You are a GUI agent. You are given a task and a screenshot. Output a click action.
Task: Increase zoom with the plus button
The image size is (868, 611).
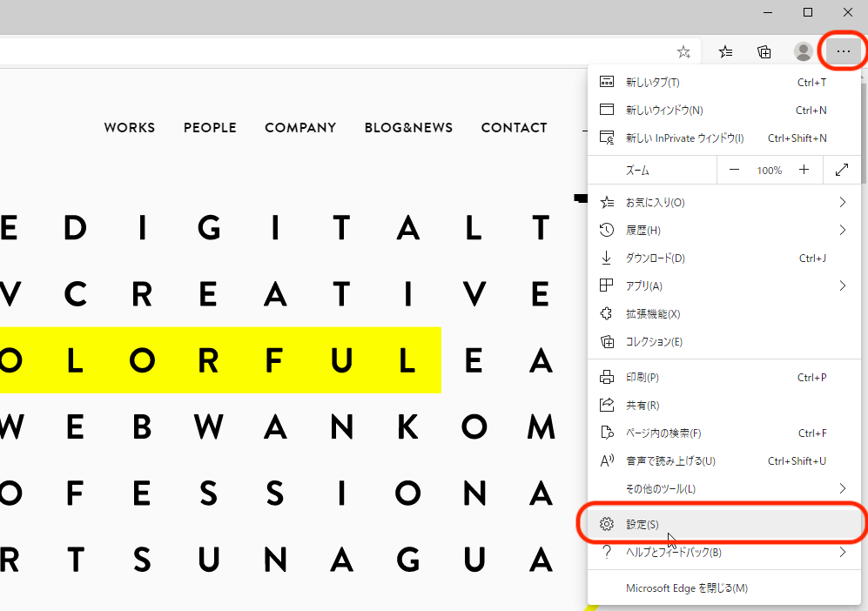pyautogui.click(x=804, y=171)
